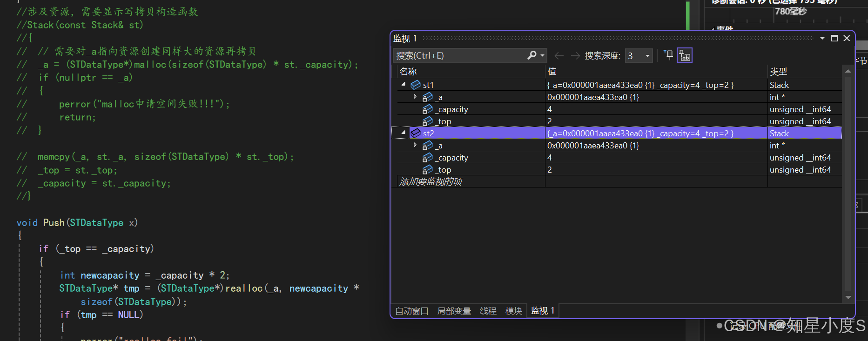Click the int * type of st1's _a
868x341 pixels.
[777, 97]
